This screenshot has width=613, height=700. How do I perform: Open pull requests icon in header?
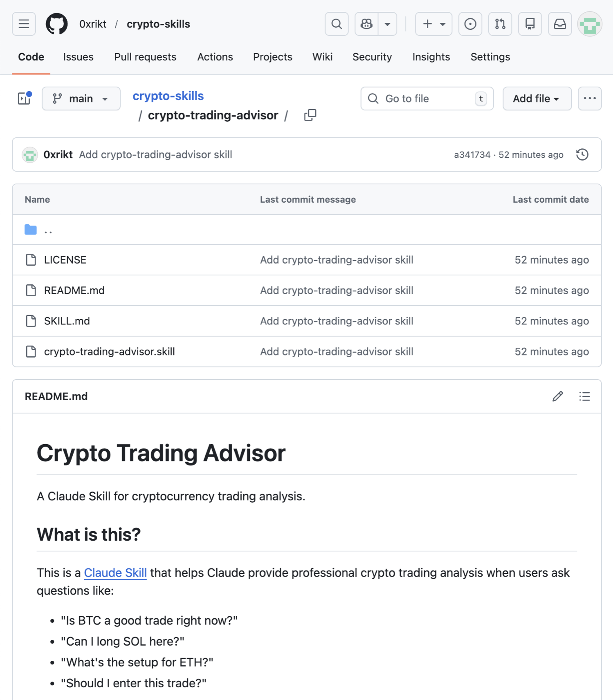click(x=500, y=24)
